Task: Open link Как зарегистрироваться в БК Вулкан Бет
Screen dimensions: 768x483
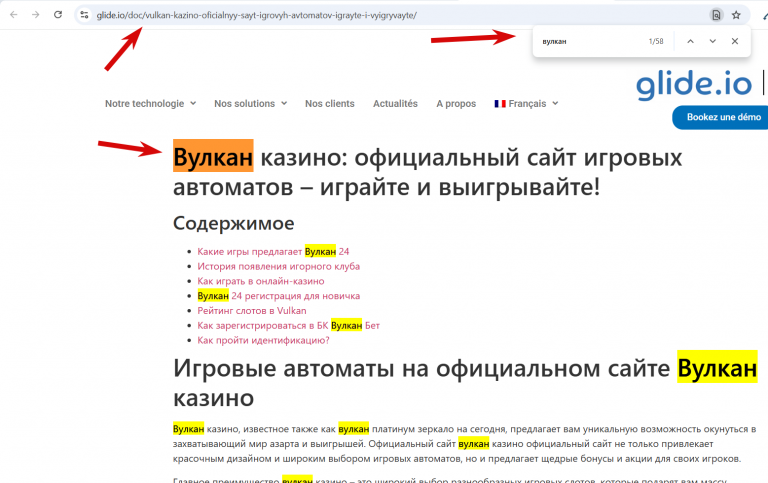Action: [x=288, y=325]
